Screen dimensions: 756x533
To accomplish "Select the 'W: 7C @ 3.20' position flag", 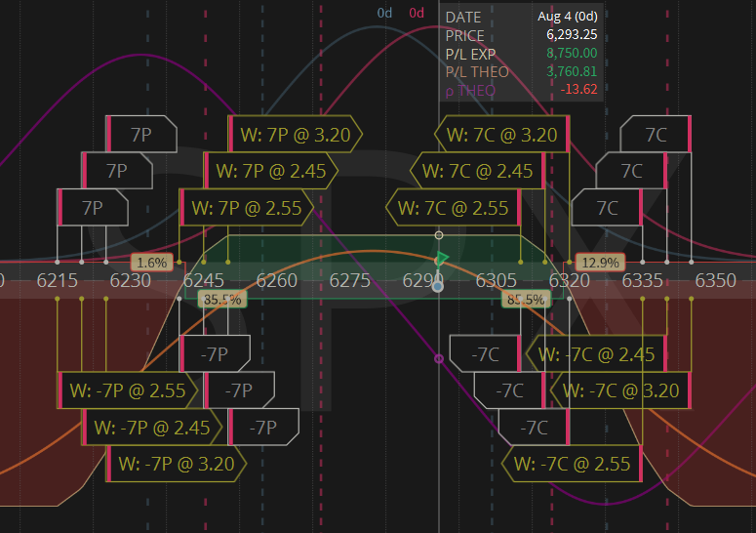I will (502, 134).
